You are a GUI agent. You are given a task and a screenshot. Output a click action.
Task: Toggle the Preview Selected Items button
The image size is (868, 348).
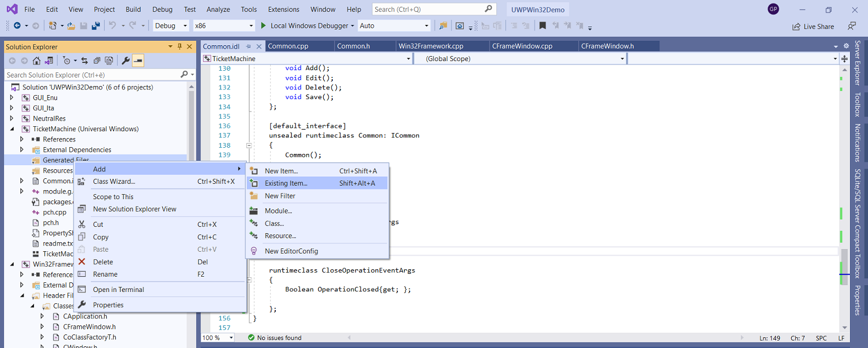pyautogui.click(x=138, y=61)
